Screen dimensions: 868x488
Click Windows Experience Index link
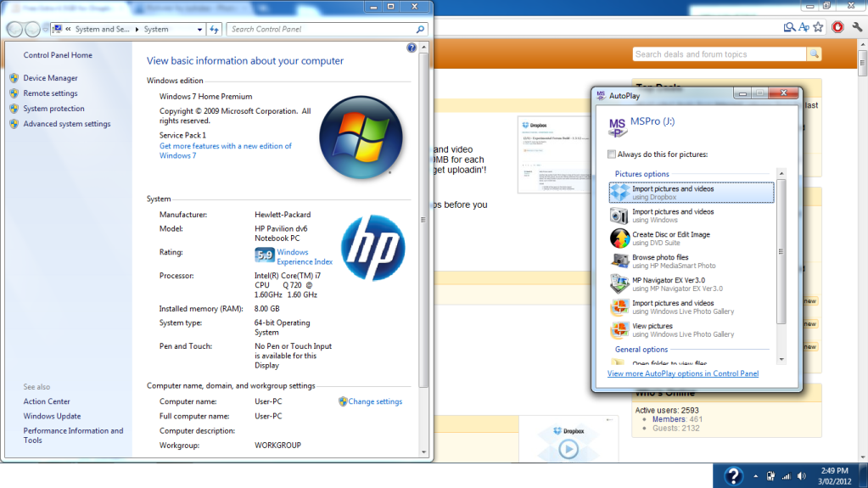(x=304, y=257)
